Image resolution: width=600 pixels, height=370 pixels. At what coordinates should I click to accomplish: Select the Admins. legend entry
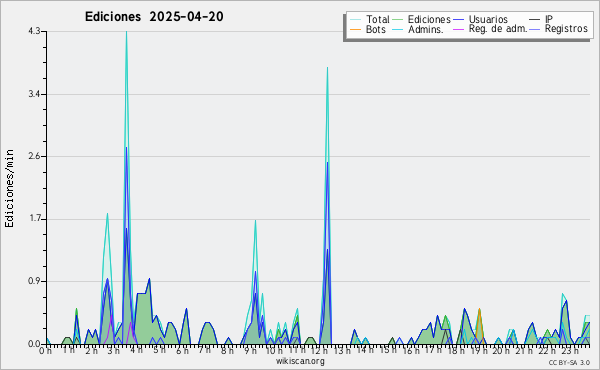pyautogui.click(x=426, y=29)
